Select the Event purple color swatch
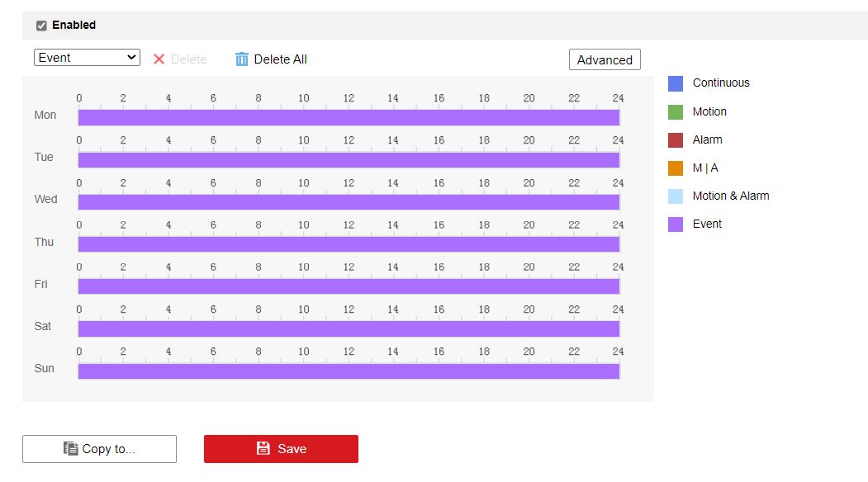The width and height of the screenshot is (868, 482). pyautogui.click(x=676, y=224)
